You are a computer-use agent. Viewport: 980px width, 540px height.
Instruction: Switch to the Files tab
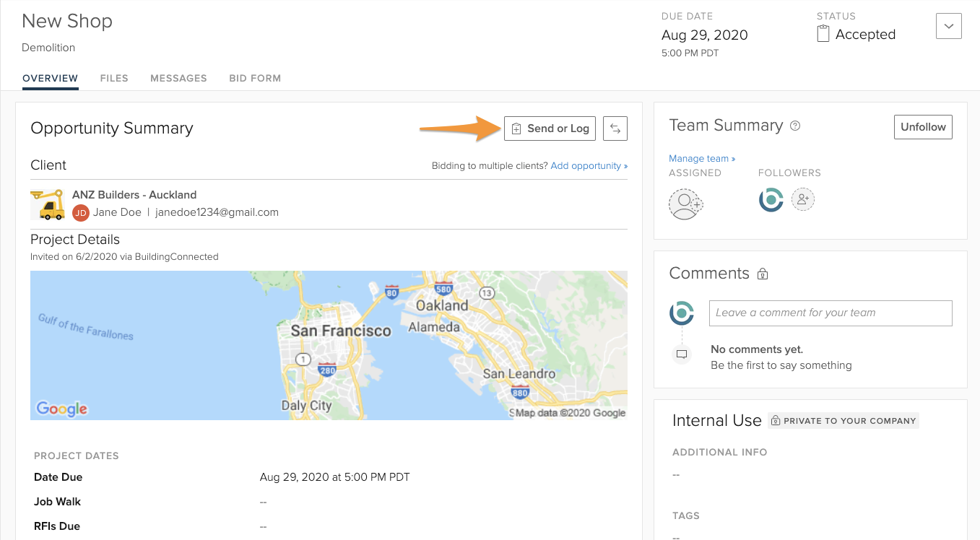pyautogui.click(x=114, y=78)
